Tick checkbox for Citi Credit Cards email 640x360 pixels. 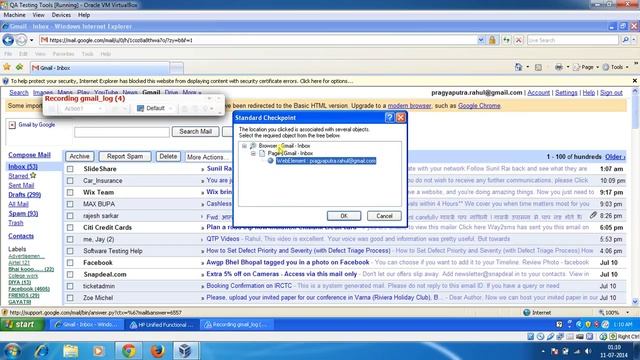click(x=70, y=227)
